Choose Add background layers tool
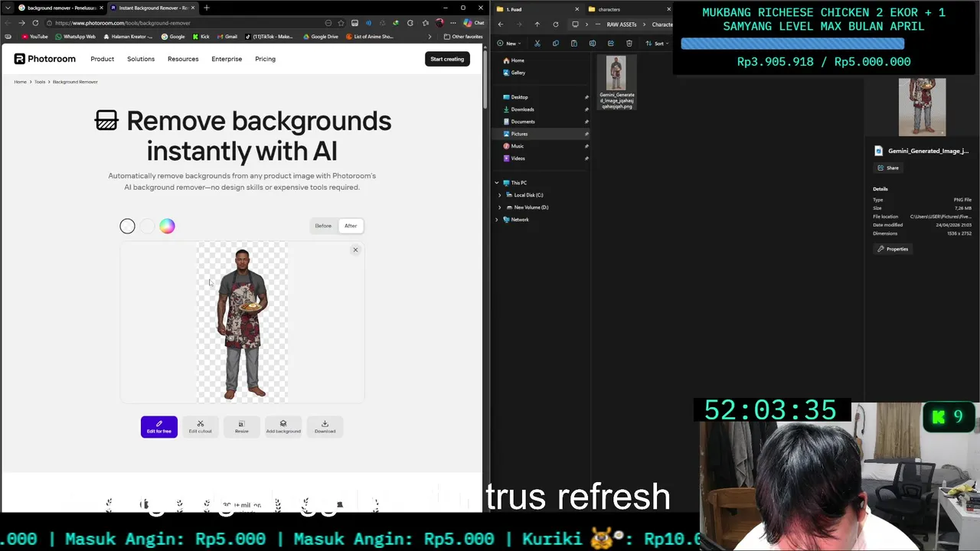The image size is (980, 551). (283, 426)
